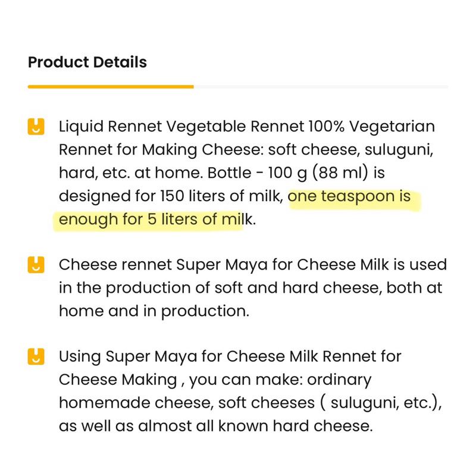The height and width of the screenshot is (476, 476).
Task: Click the "home and in production." line
Action: tap(154, 311)
